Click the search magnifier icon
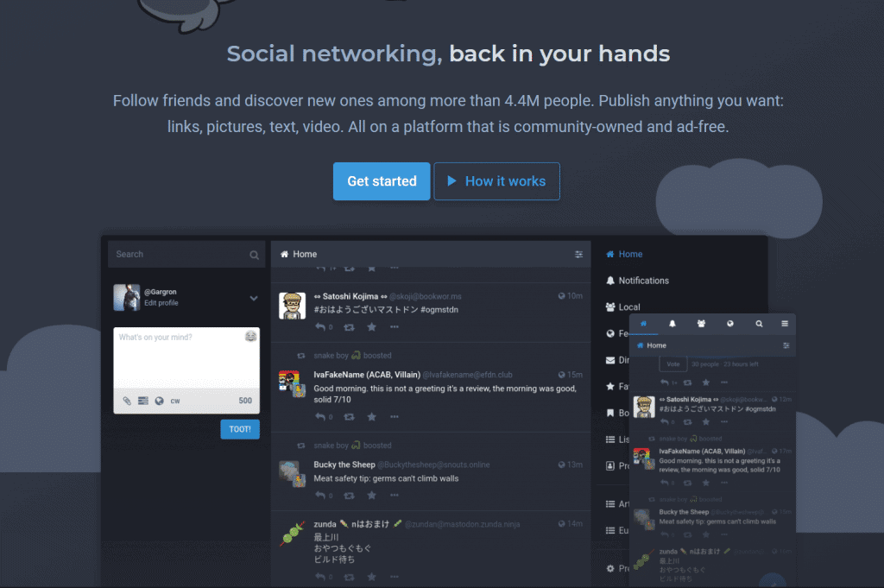The width and height of the screenshot is (884, 588). click(x=255, y=255)
